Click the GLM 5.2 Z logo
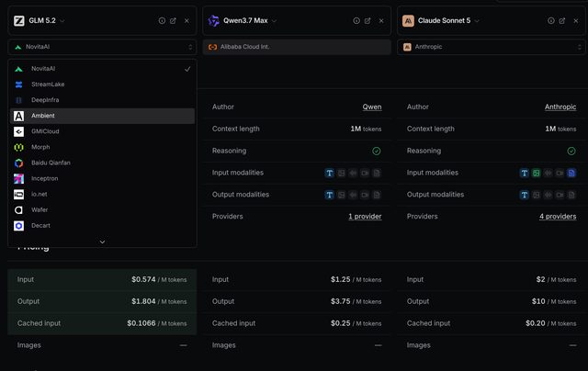588x371 pixels. (19, 20)
